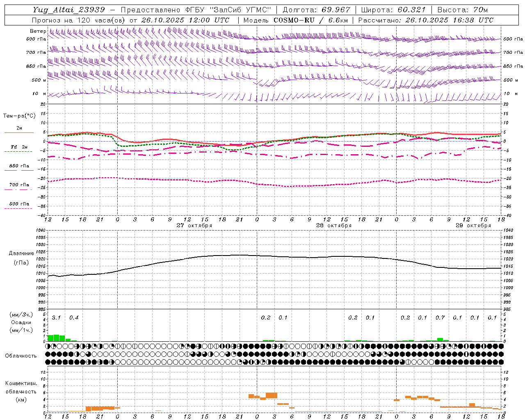This screenshot has height=420, width=525.
Task: Click the precipitation total "3.1"
Action: 56,317
